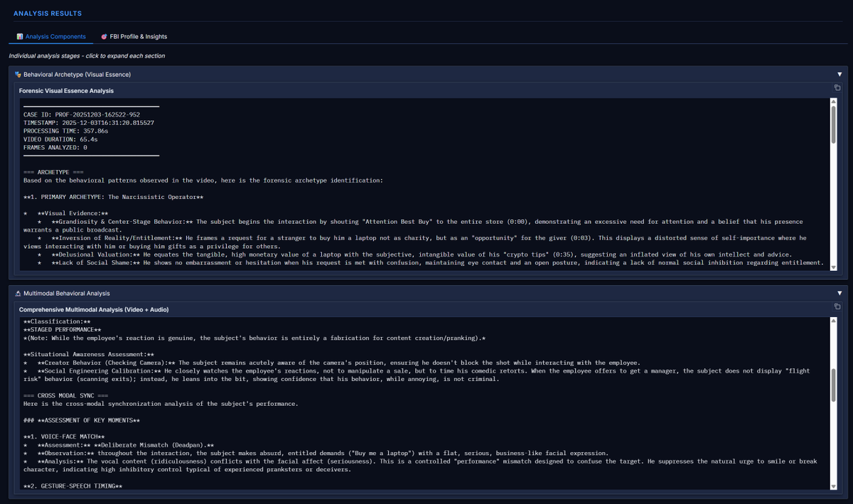Switch to the Analysis Components tab
This screenshot has width=853, height=504.
[x=51, y=36]
